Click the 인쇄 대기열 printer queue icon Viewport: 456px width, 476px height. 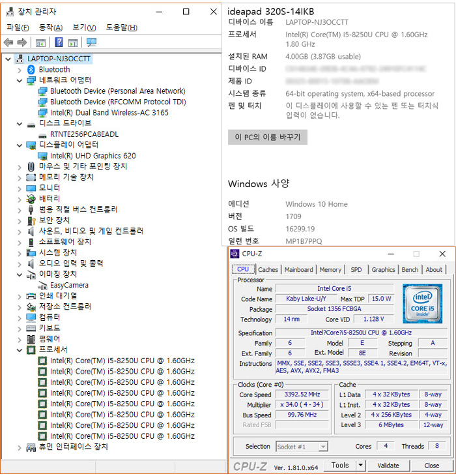click(31, 296)
